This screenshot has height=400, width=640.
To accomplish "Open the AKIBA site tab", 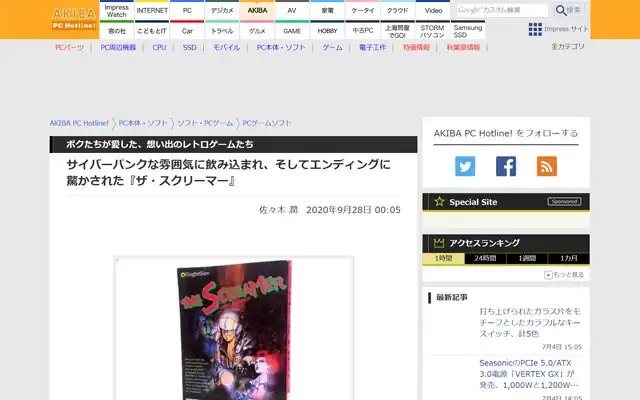I will pos(257,11).
